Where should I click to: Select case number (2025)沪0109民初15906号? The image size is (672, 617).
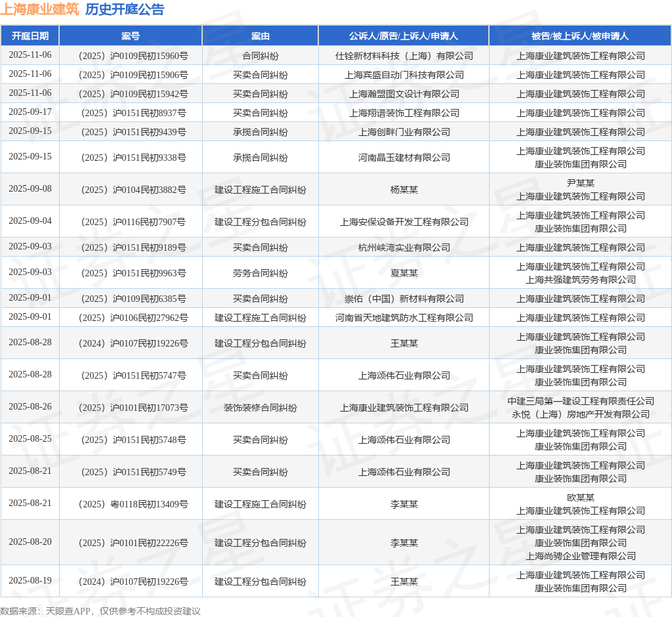pyautogui.click(x=133, y=75)
